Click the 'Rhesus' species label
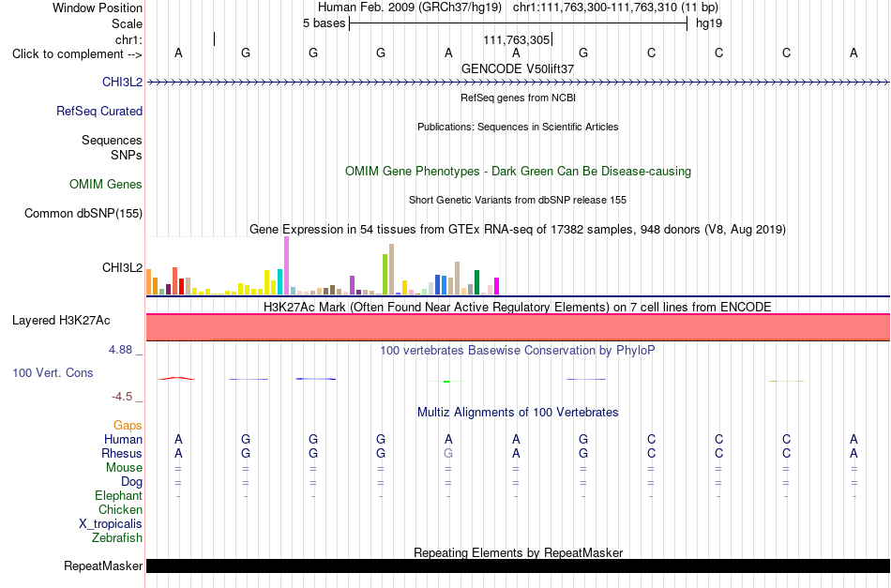The height and width of the screenshot is (588, 891). coord(122,453)
